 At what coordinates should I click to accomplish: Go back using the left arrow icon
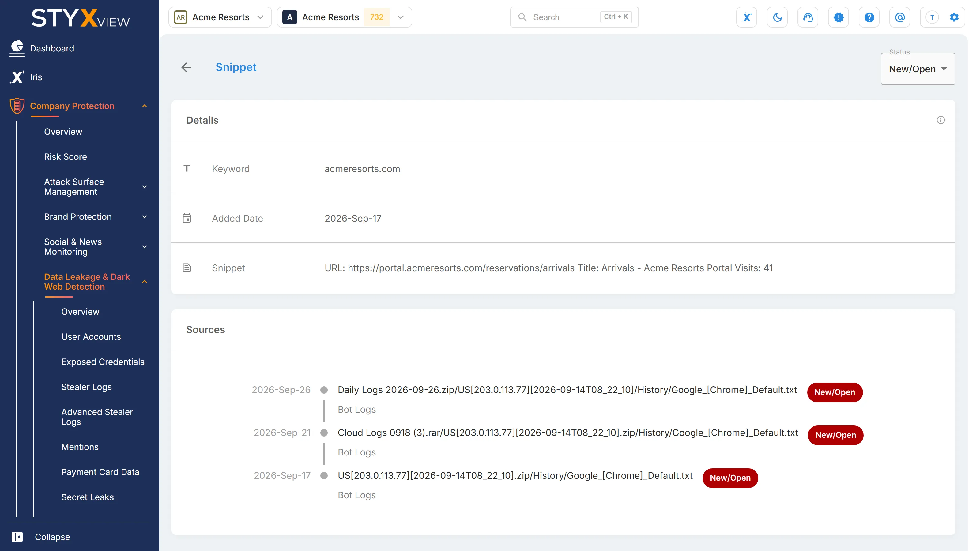pos(186,67)
